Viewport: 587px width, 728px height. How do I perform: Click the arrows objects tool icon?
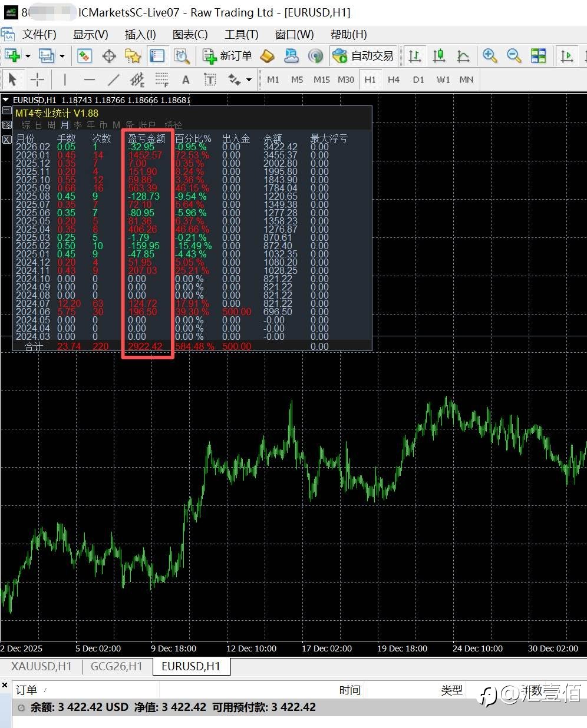(x=235, y=80)
